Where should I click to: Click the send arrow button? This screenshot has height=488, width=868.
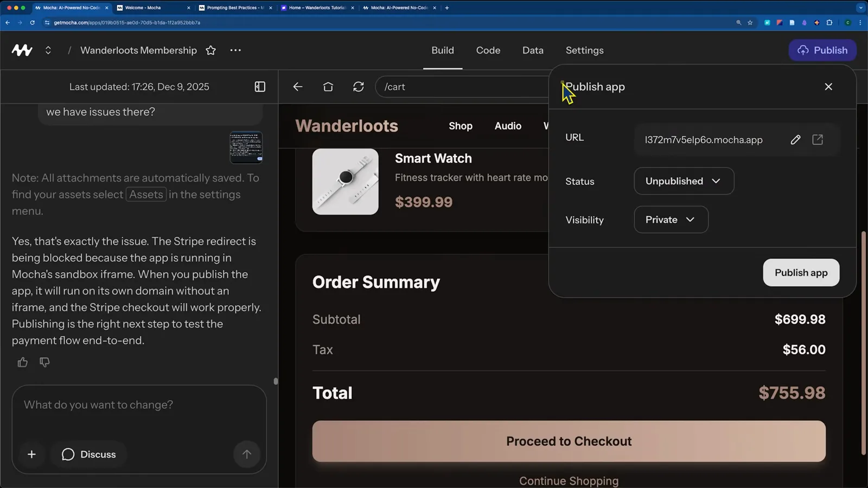[247, 454]
